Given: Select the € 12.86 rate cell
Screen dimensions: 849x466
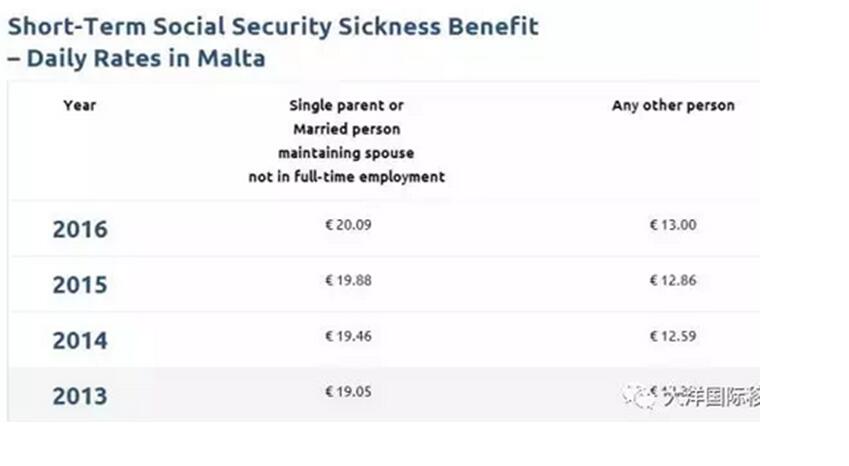Looking at the screenshot, I should point(673,280).
